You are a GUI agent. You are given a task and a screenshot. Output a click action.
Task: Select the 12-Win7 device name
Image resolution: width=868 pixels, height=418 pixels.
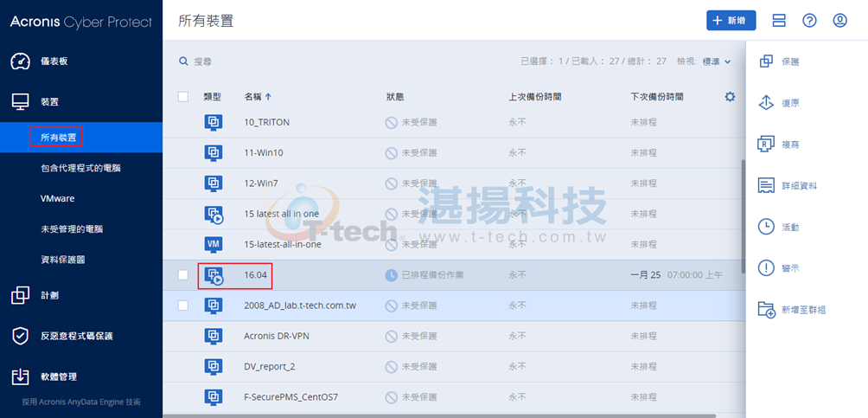[x=261, y=183]
